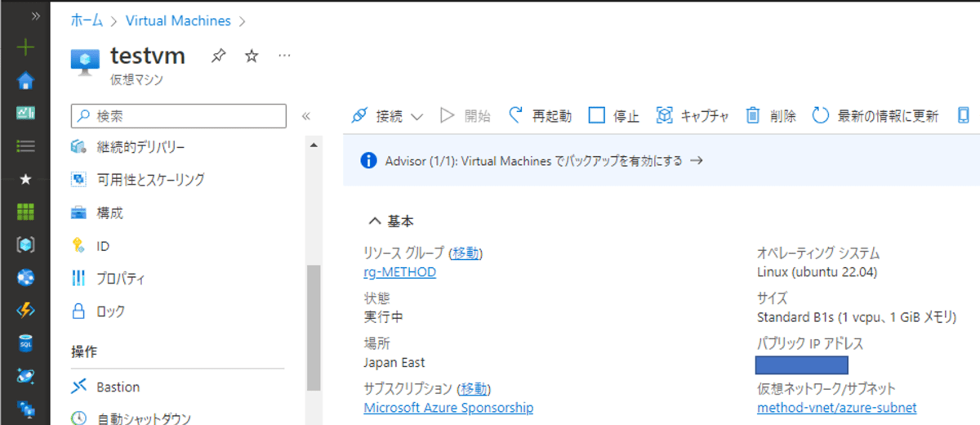
Task: Open the Dashboard chart icon in sidebar
Action: pyautogui.click(x=26, y=114)
